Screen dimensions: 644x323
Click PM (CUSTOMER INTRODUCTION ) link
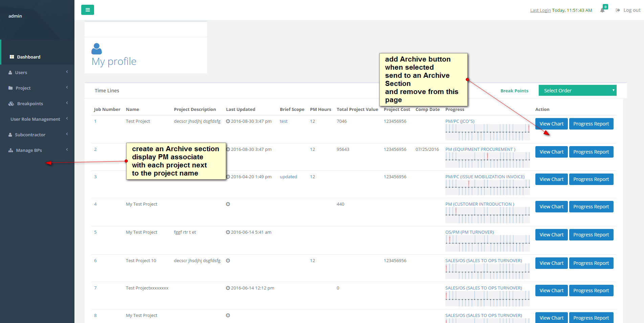click(480, 204)
